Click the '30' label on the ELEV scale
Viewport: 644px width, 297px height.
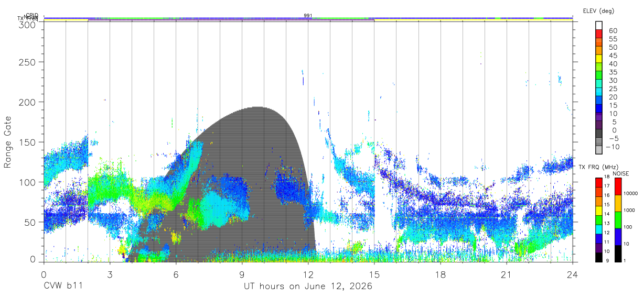(613, 80)
